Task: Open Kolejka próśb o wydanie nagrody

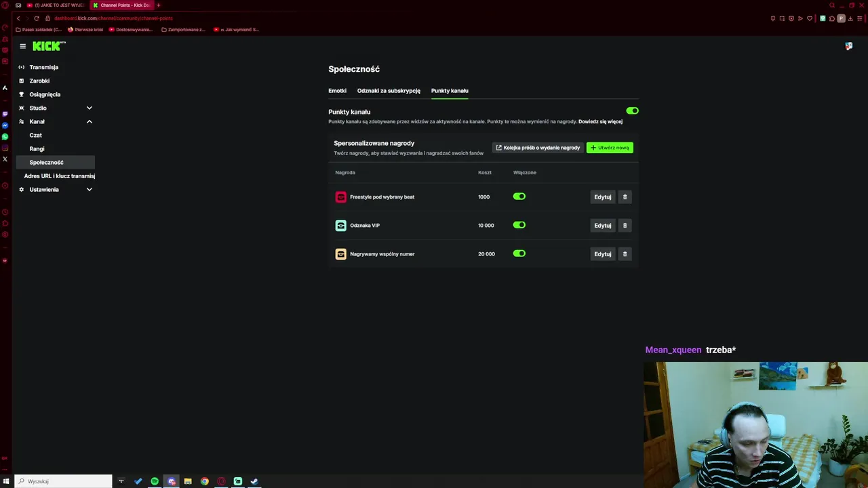Action: pyautogui.click(x=538, y=147)
